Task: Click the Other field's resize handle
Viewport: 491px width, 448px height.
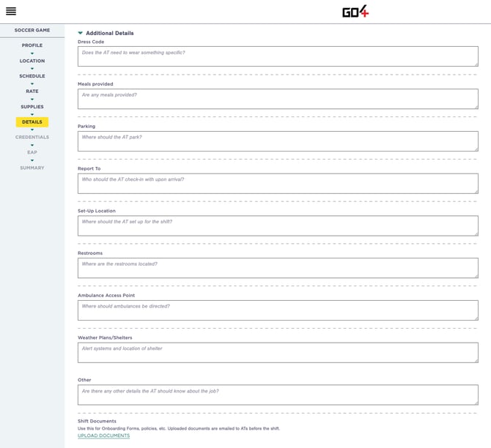Action: (476, 403)
